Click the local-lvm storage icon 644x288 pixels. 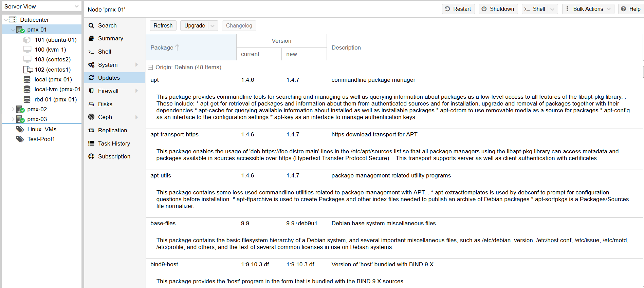[x=27, y=89]
